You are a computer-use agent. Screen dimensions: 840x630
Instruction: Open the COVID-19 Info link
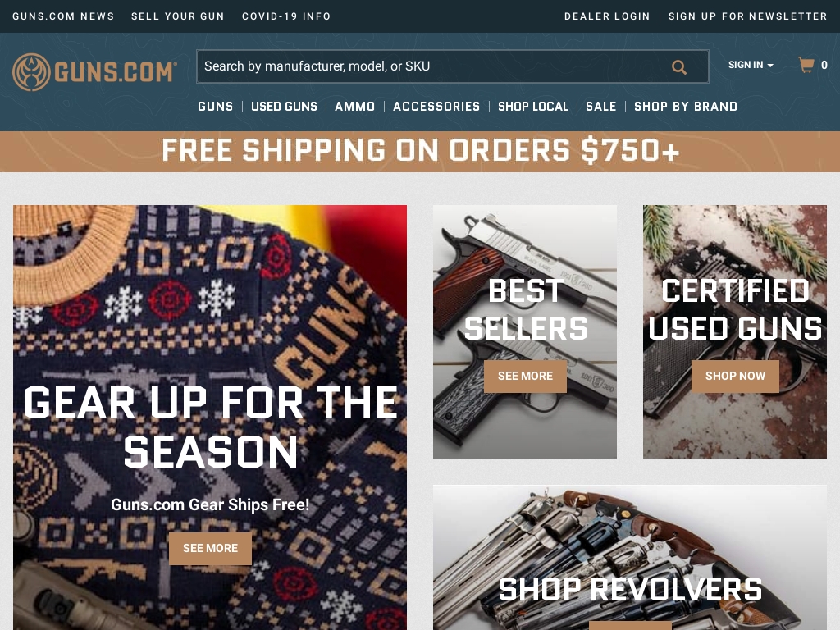pyautogui.click(x=286, y=16)
